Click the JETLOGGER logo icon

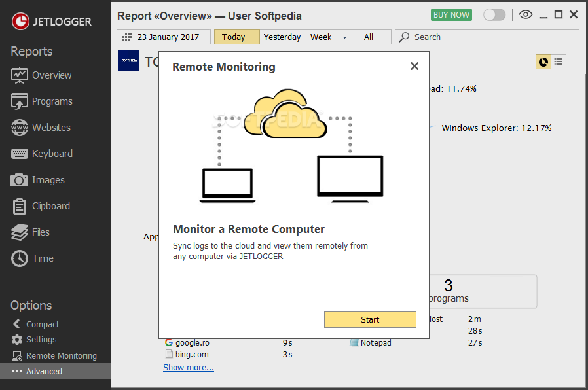pyautogui.click(x=20, y=22)
